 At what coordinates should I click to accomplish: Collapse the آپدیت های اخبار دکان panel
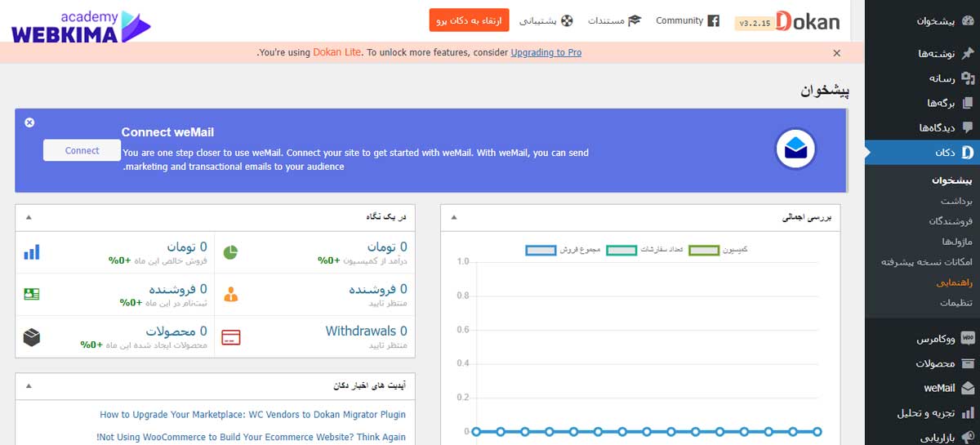click(x=29, y=385)
